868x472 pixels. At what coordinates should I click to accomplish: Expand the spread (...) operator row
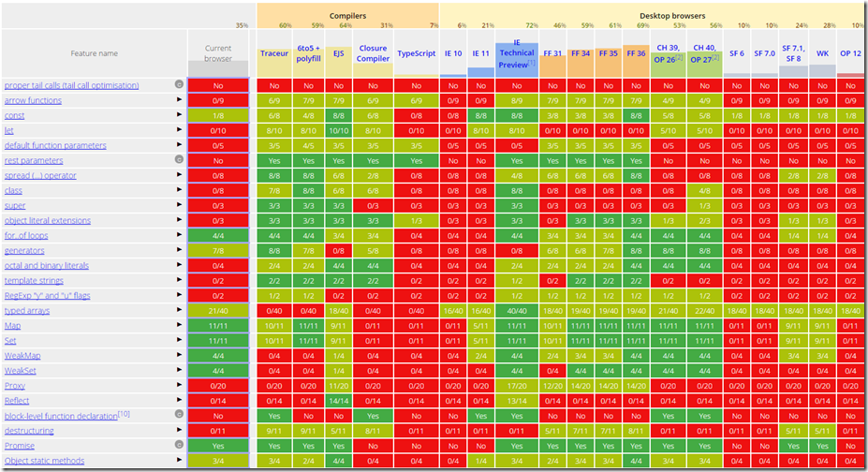point(179,174)
